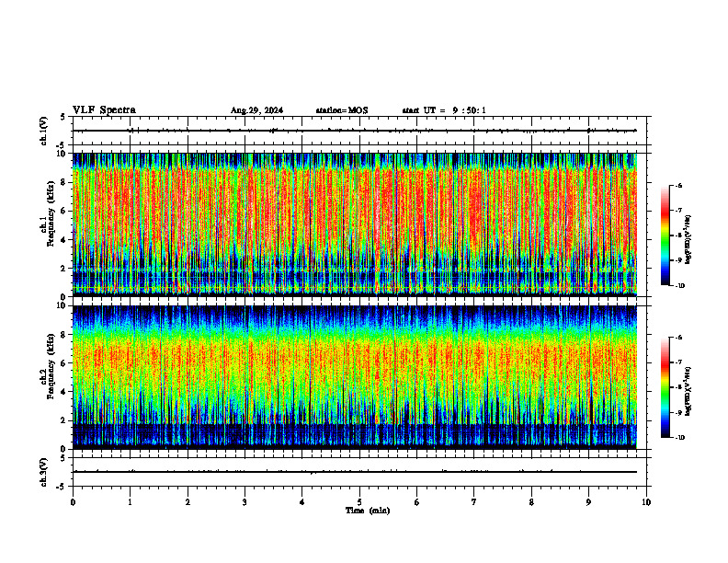Click the ch.2 spectrogram color scale bar
The image size is (728, 563).
point(665,387)
